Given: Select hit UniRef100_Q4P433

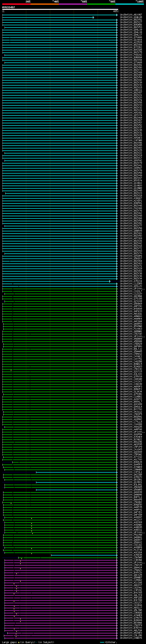Looking at the screenshot, I should [131, 311].
